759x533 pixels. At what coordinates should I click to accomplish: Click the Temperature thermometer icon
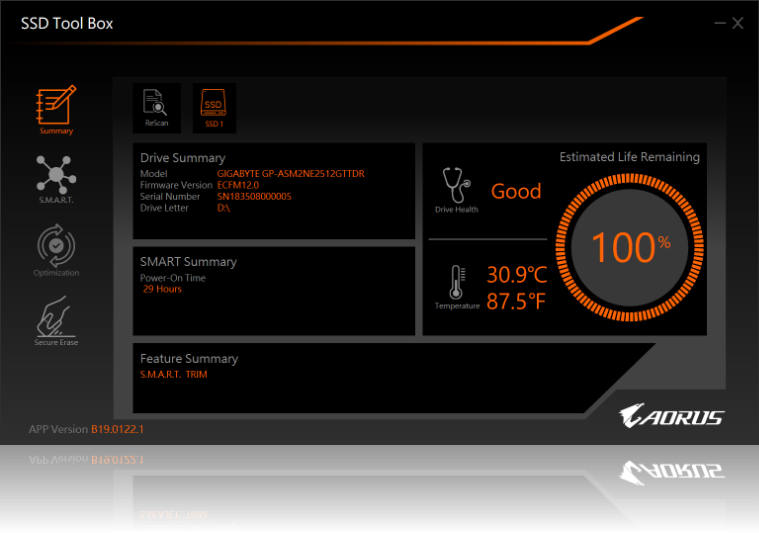coord(457,283)
